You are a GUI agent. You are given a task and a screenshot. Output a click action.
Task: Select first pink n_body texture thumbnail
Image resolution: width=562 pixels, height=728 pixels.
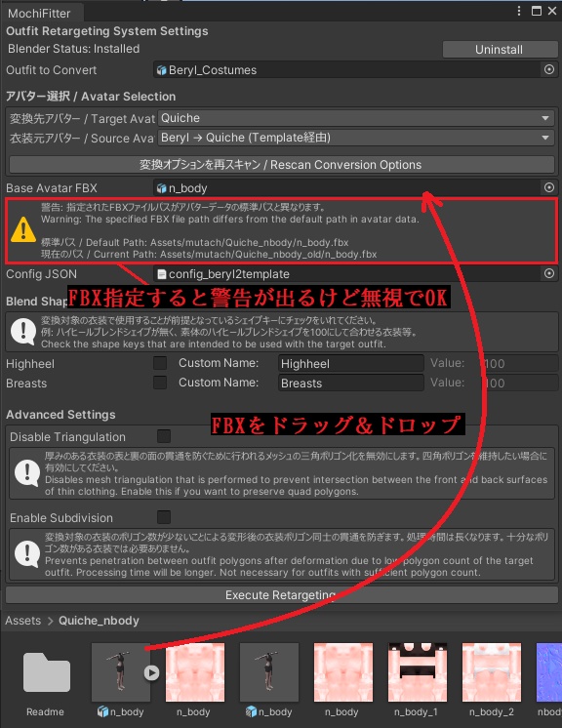pyautogui.click(x=195, y=671)
